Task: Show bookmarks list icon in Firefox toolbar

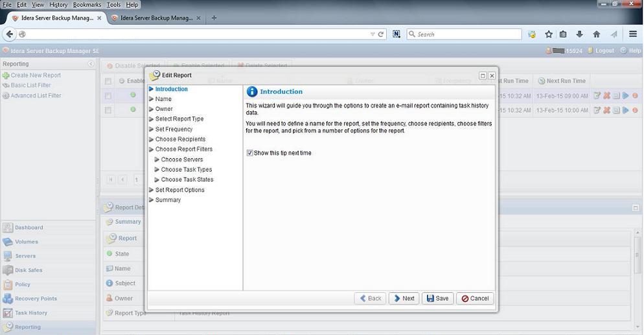Action: (563, 34)
